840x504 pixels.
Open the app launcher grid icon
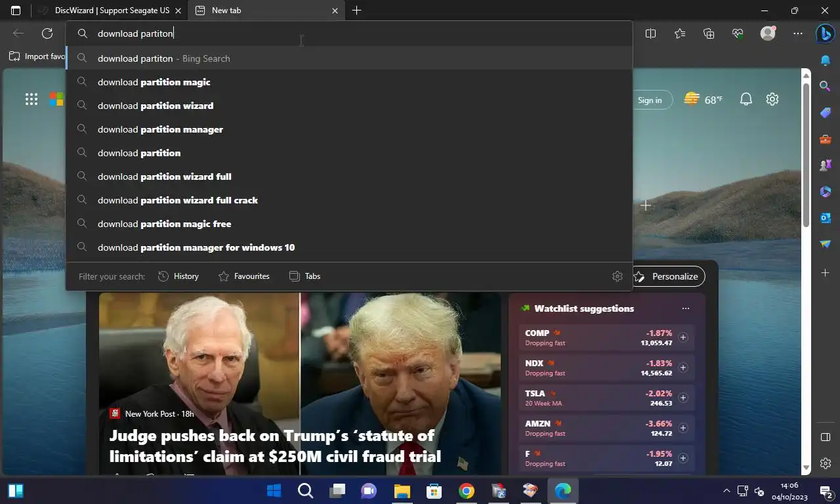31,99
